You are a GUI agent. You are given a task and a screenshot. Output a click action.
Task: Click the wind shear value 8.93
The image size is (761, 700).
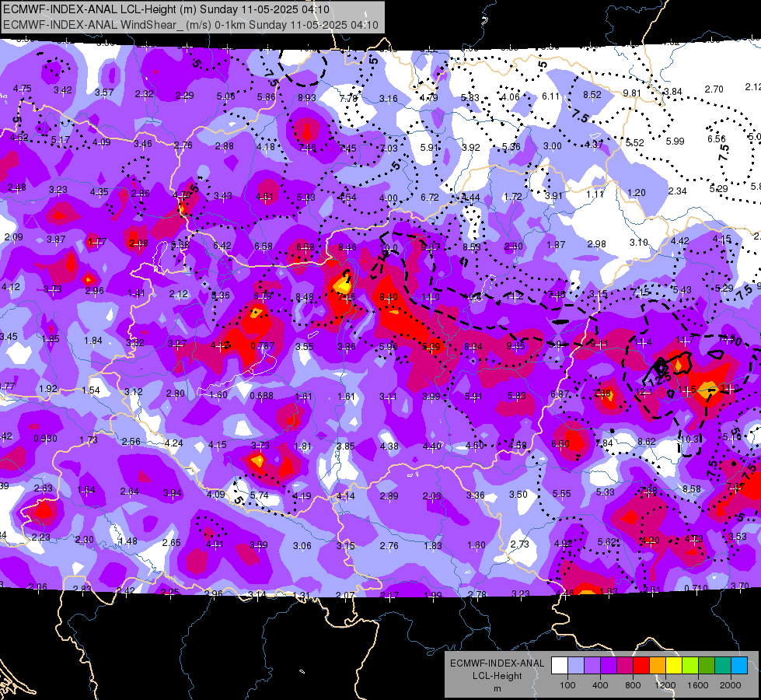(307, 98)
